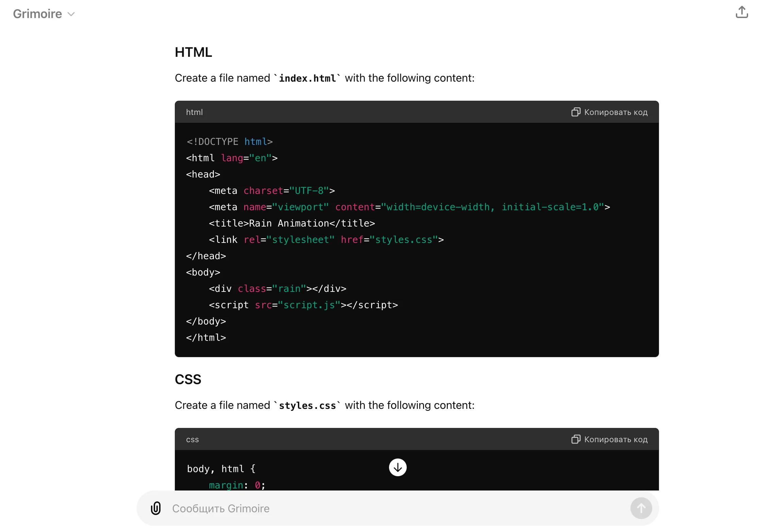Click the HTML section heading
The image size is (759, 532).
(x=193, y=52)
